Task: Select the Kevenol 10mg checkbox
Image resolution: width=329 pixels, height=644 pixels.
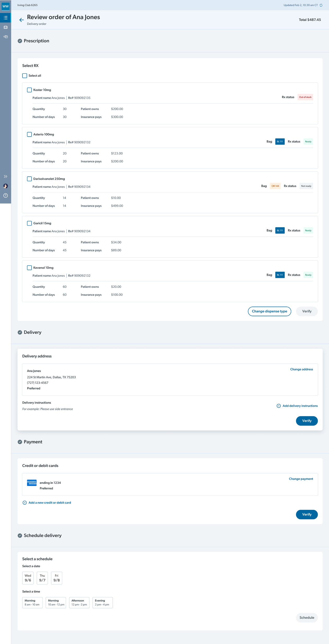Action: (x=30, y=268)
